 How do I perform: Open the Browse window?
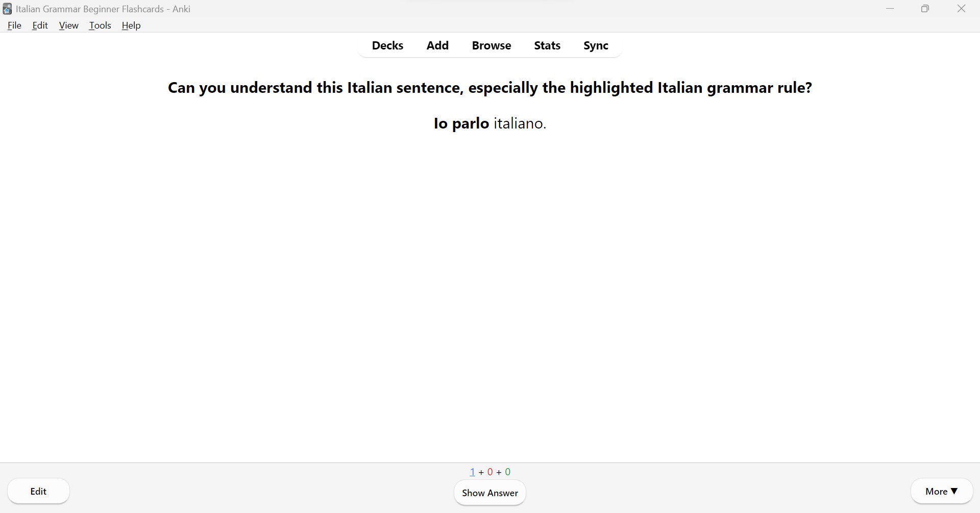[492, 45]
